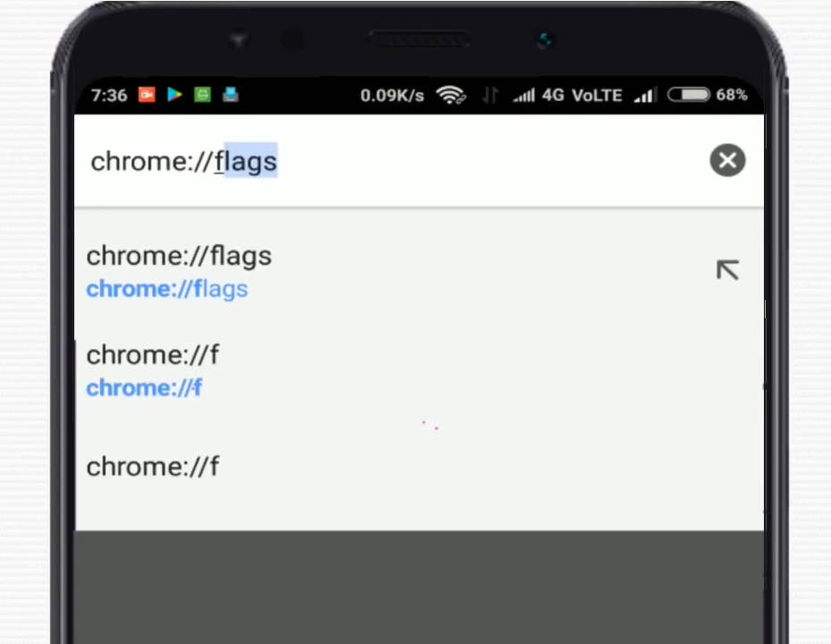Tap the screen recorder icon in status bar
This screenshot has height=644, width=831.
coord(147,95)
